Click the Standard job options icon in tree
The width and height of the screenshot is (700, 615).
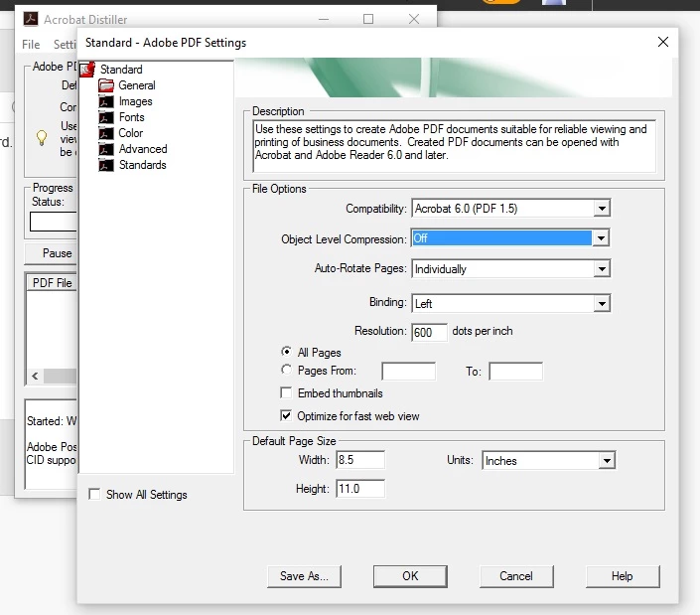[87, 70]
